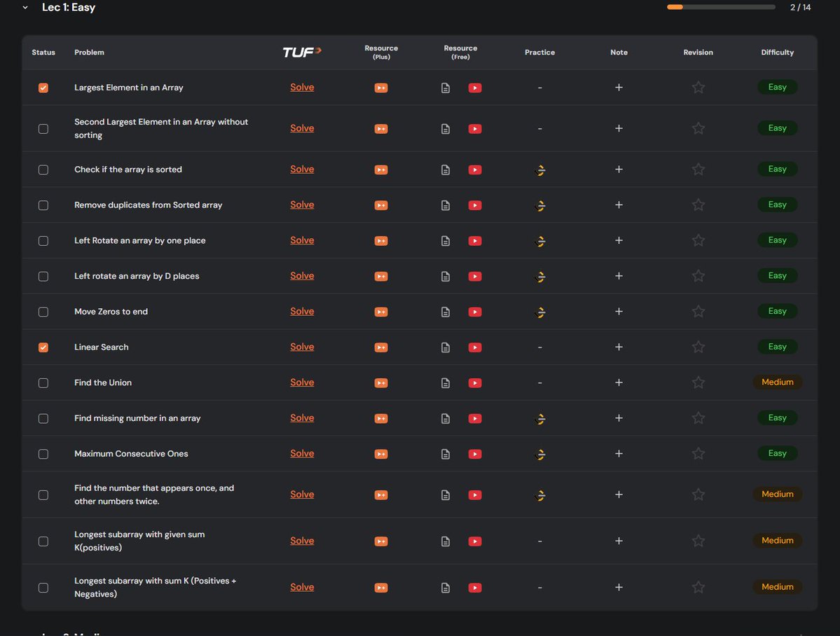This screenshot has width=840, height=636.
Task: Star Largest Element in an Array for revision
Action: [698, 88]
